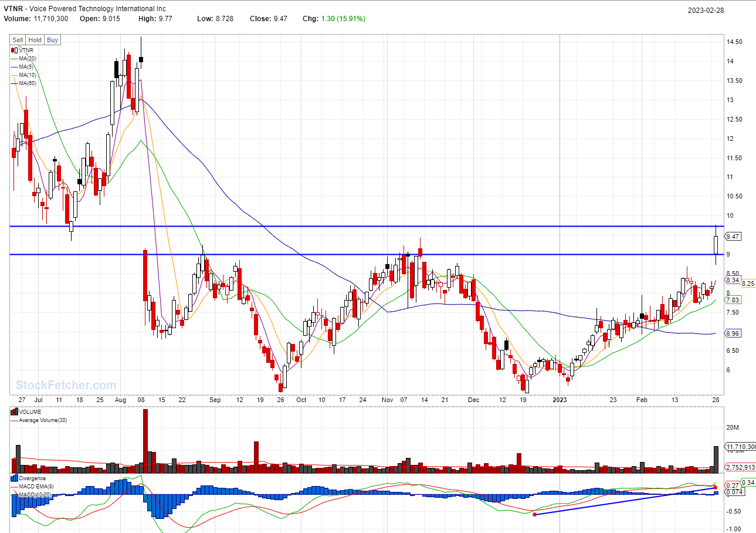
Task: Click the 7.83 moving average price tag
Action: [x=733, y=300]
